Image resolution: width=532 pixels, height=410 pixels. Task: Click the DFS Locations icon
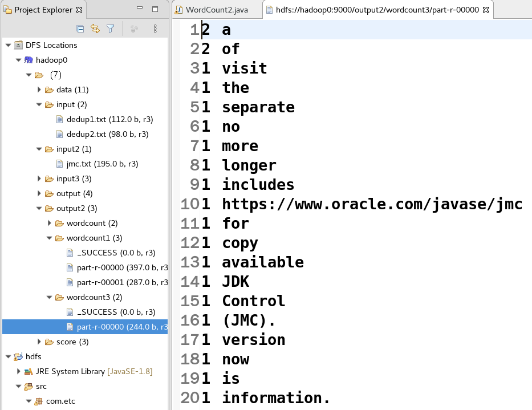18,45
